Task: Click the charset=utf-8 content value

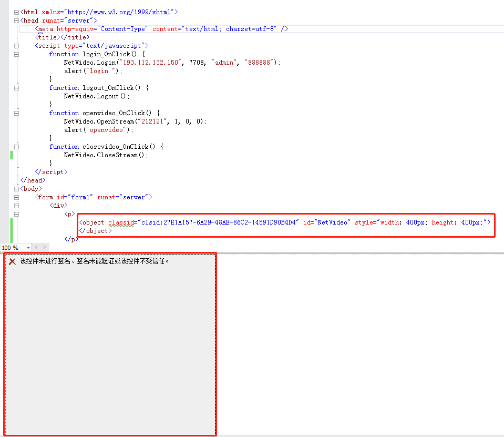Action: 250,29
